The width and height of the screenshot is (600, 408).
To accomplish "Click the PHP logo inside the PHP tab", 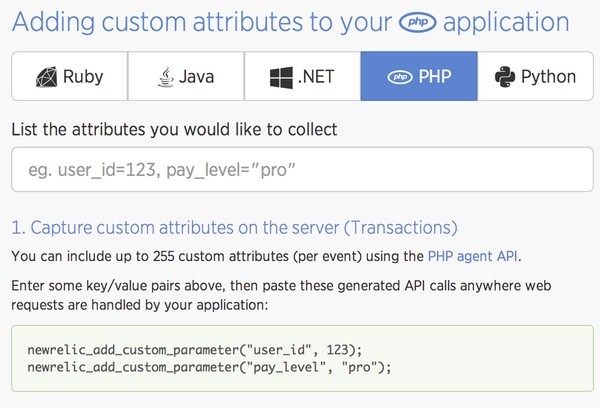I will [400, 77].
